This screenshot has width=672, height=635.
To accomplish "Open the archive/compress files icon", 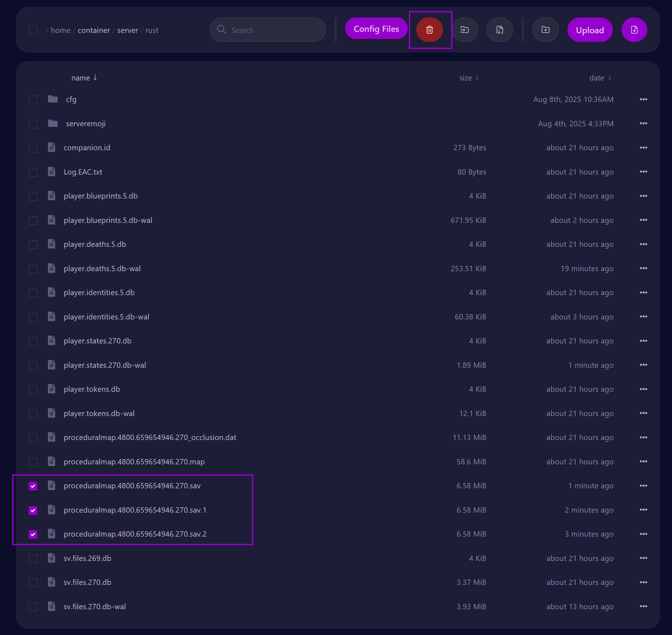I will point(500,30).
